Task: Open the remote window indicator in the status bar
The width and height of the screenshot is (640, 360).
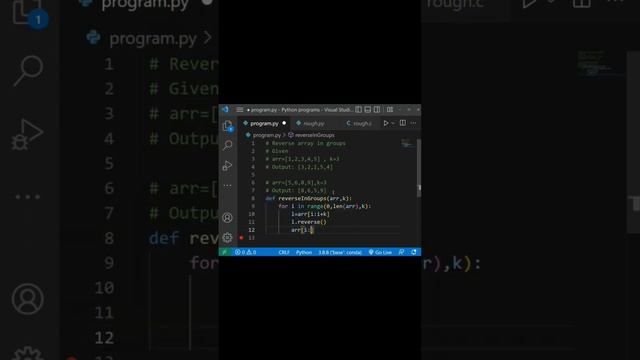Action: click(224, 252)
